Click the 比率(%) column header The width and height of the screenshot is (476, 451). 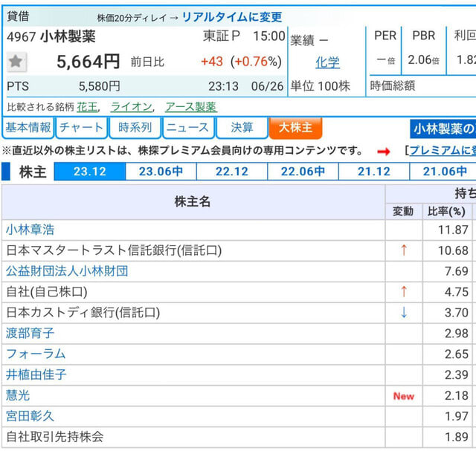(x=446, y=212)
